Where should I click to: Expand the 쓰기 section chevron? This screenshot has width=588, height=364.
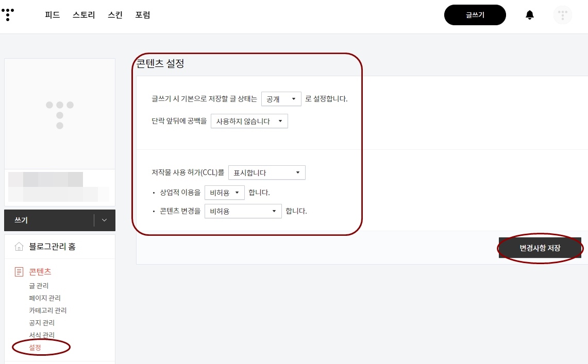coord(104,220)
